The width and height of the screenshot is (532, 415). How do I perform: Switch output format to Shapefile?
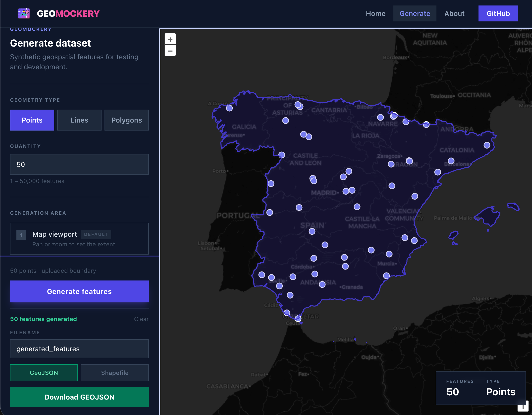[x=115, y=373]
